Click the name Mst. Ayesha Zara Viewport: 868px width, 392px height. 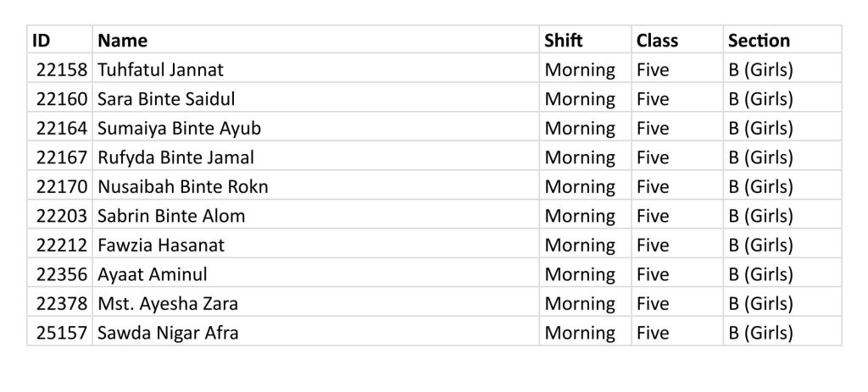coord(168,304)
